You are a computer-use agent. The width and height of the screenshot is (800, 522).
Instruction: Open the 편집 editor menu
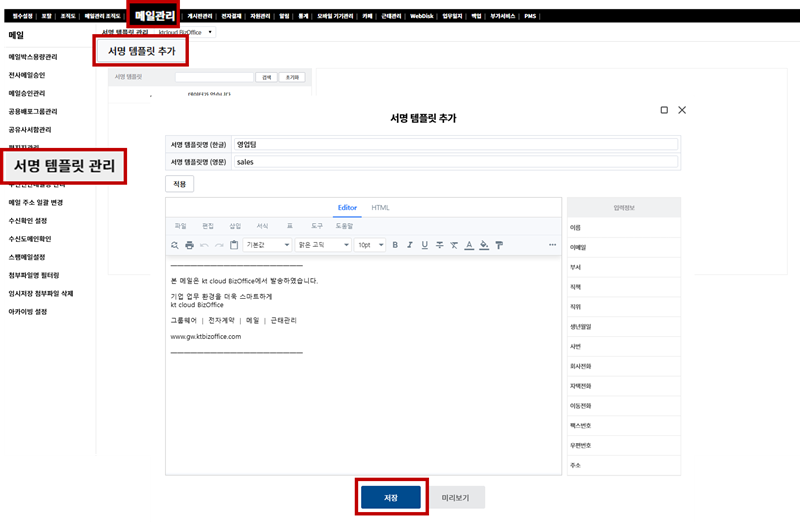tap(208, 226)
